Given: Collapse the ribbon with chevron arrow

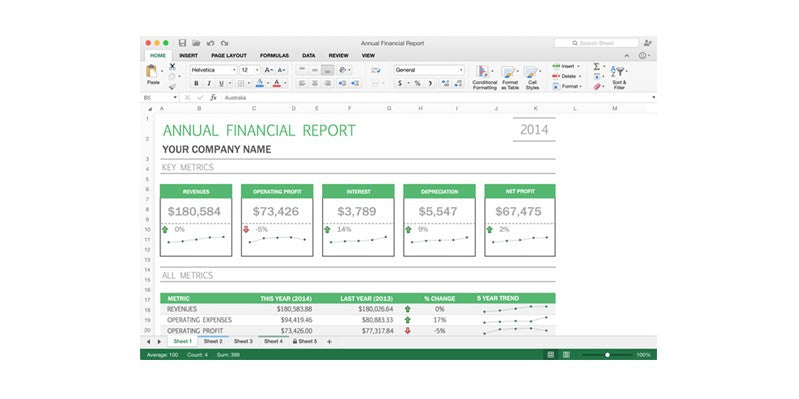Looking at the screenshot, I should 627,56.
